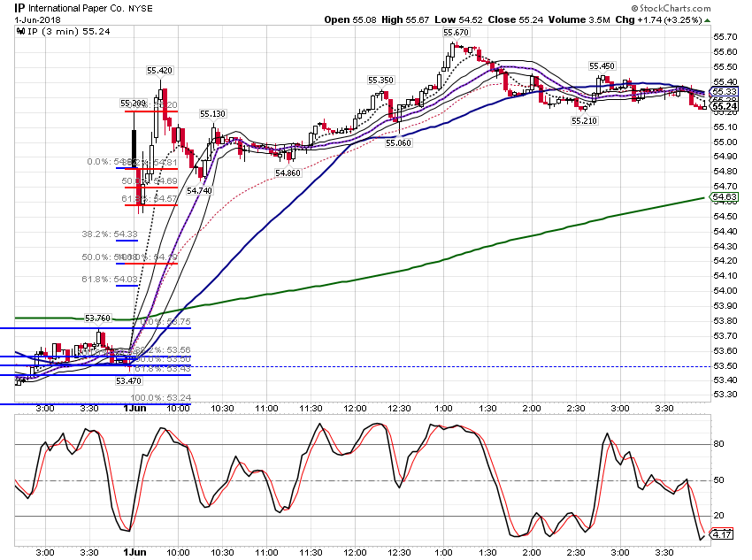Click the 20 level label on the stochastic panel

pyautogui.click(x=719, y=516)
